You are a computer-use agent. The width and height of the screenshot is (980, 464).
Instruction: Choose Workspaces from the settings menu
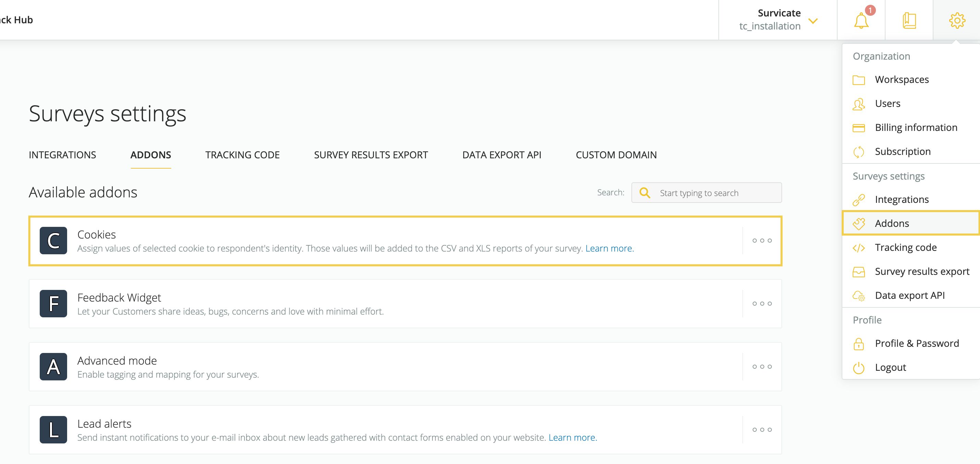click(x=911, y=80)
